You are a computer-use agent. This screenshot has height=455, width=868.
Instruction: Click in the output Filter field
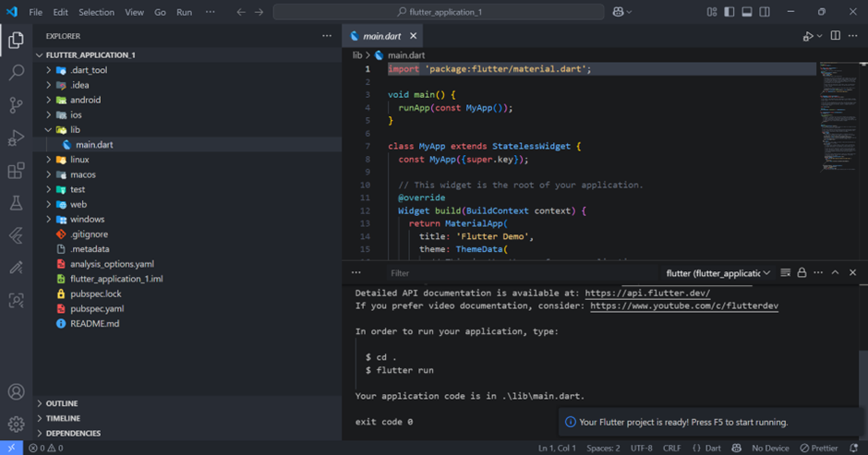pos(521,273)
